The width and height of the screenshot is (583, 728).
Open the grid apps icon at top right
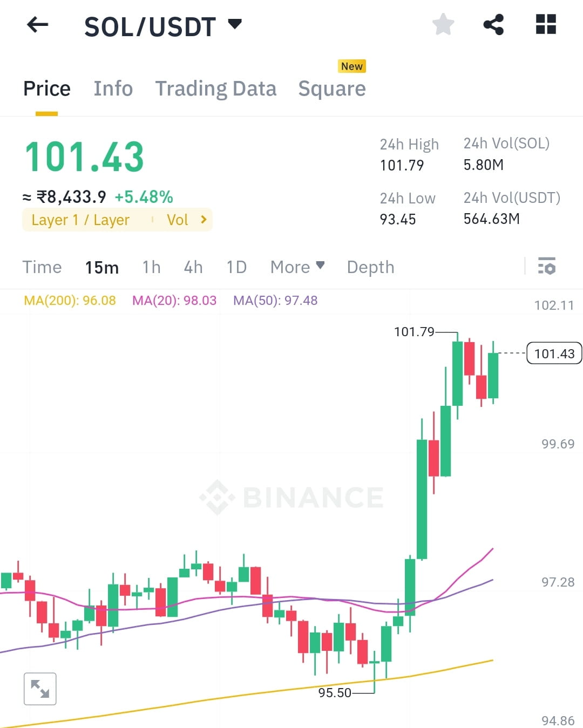545,24
